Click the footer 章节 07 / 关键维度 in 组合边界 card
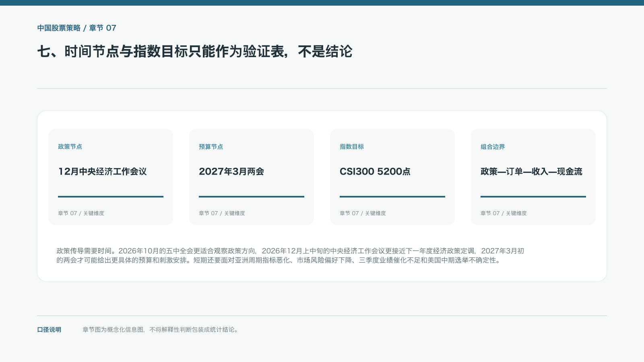The image size is (644, 362). click(x=504, y=213)
